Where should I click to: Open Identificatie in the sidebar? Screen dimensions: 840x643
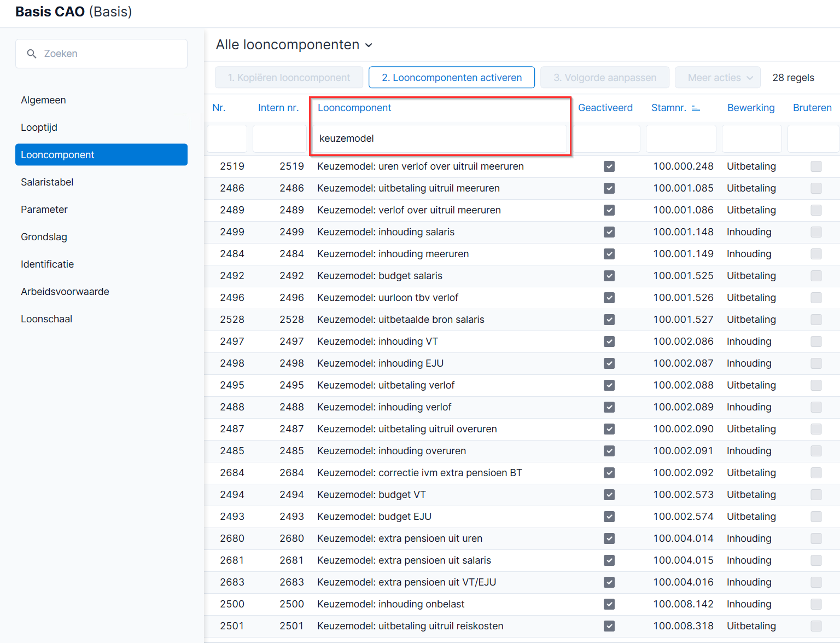tap(101, 264)
